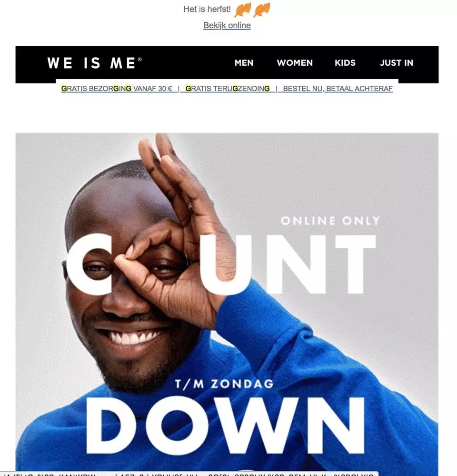Open the Bekijk online link
Image resolution: width=457 pixels, height=476 pixels.
[x=227, y=25]
